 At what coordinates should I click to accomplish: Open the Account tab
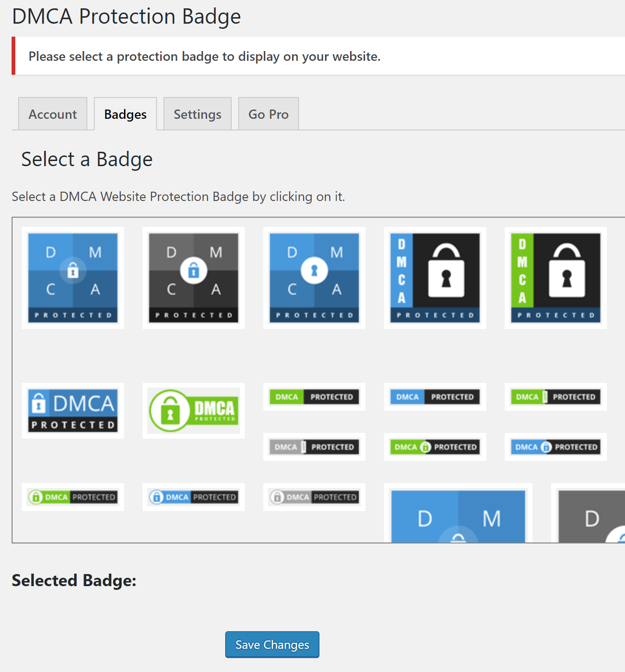coord(52,114)
